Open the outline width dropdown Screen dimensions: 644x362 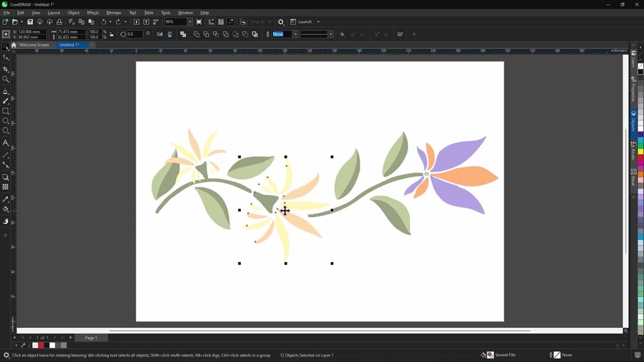coord(295,34)
